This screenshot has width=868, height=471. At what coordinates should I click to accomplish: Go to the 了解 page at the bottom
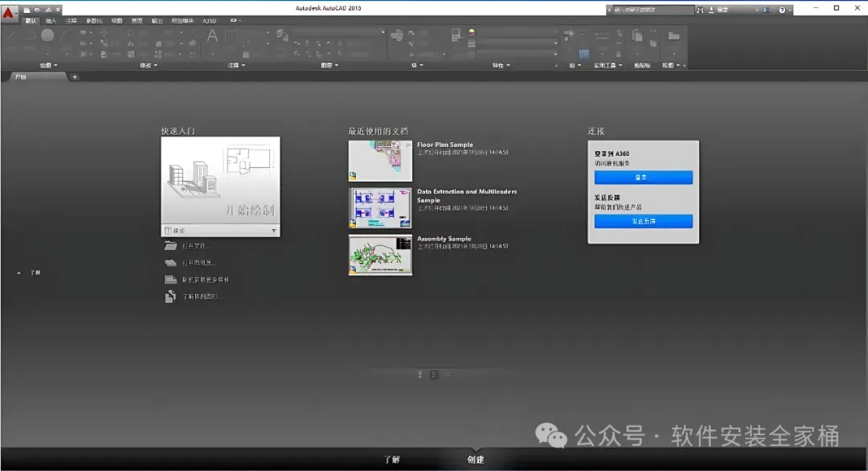[x=392, y=460]
